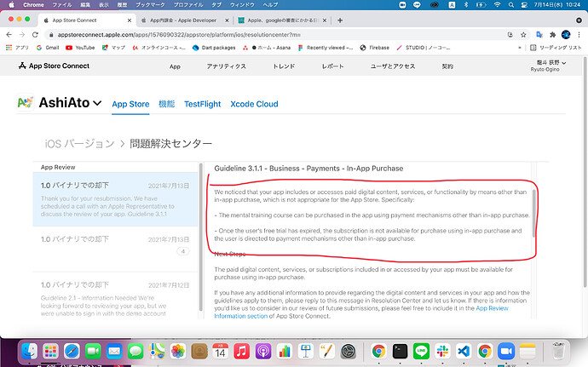The width and height of the screenshot is (588, 367).
Task: Go back to iOS バージョン breadcrumb
Action: (x=79, y=144)
